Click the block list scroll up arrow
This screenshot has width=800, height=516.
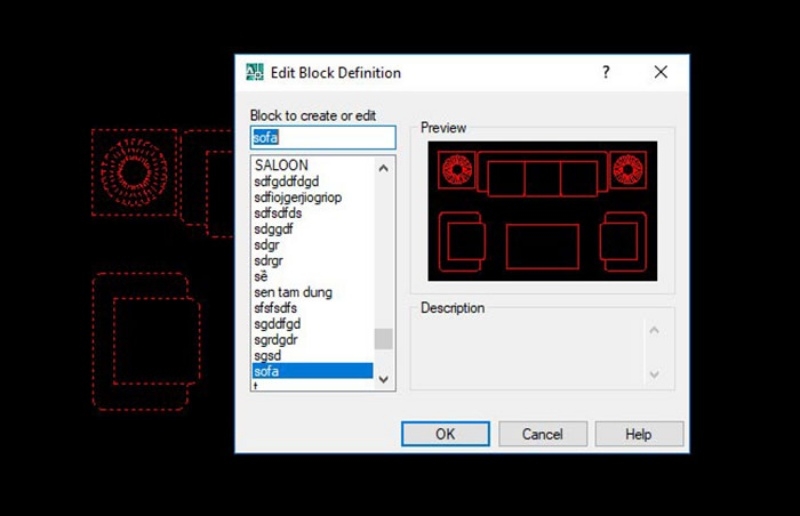[x=384, y=168]
